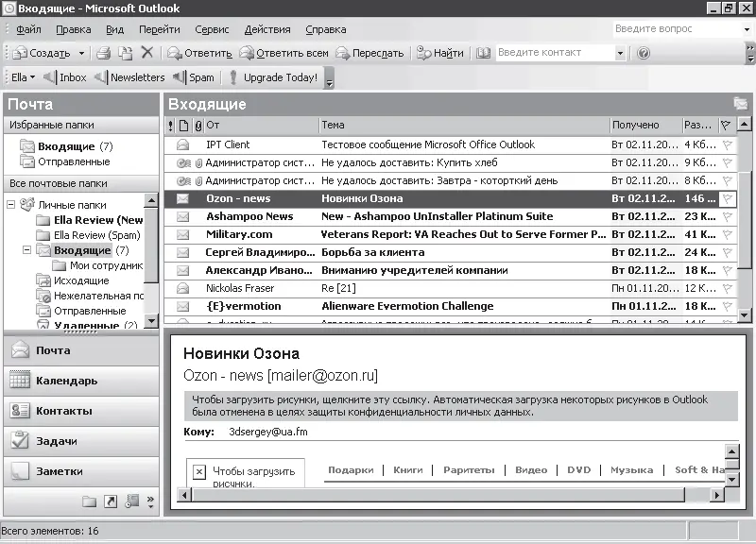Click the Print icon in the toolbar
This screenshot has width=756, height=544.
point(103,53)
